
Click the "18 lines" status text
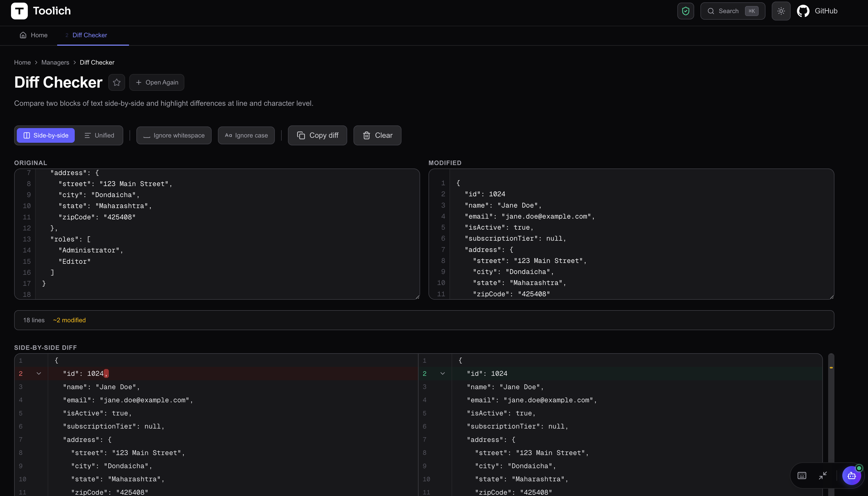(34, 320)
